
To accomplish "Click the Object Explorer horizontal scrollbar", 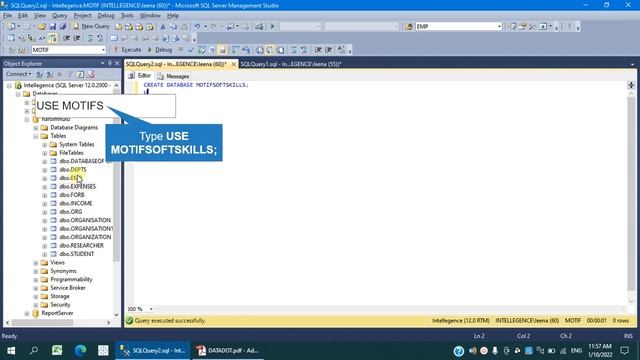I will point(42,322).
